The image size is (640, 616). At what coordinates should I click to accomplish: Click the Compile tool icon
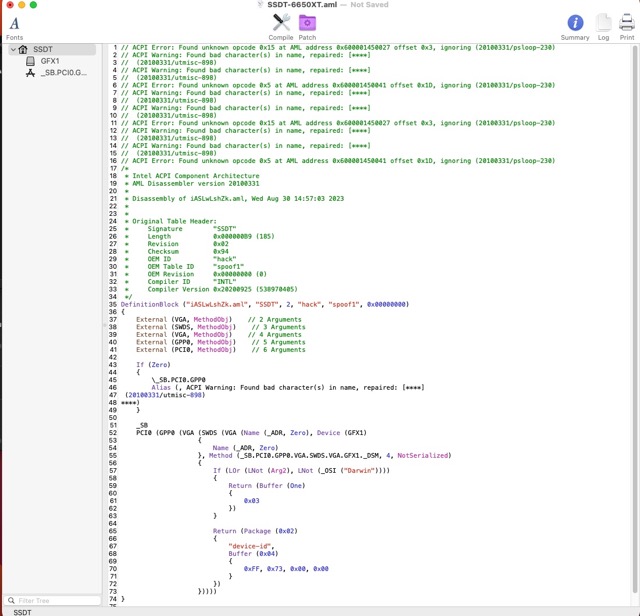(x=281, y=22)
